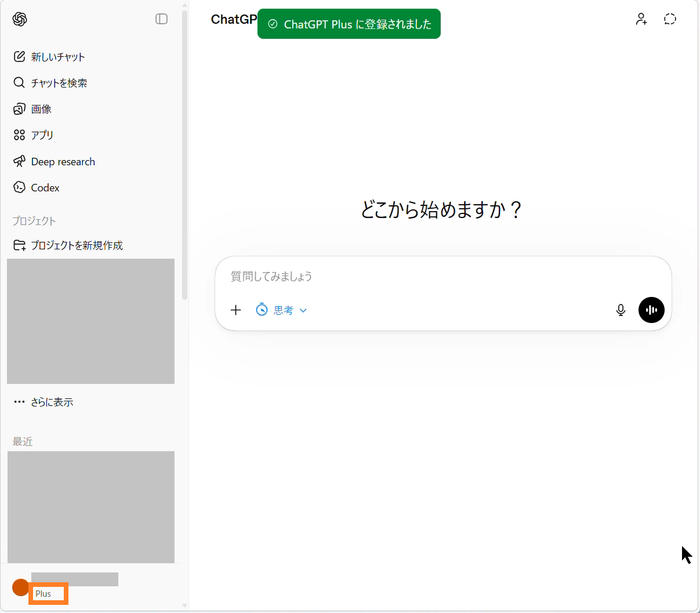Viewport: 700px width, 613px height.
Task: Click the ChatGPT logo icon
Action: click(20, 19)
